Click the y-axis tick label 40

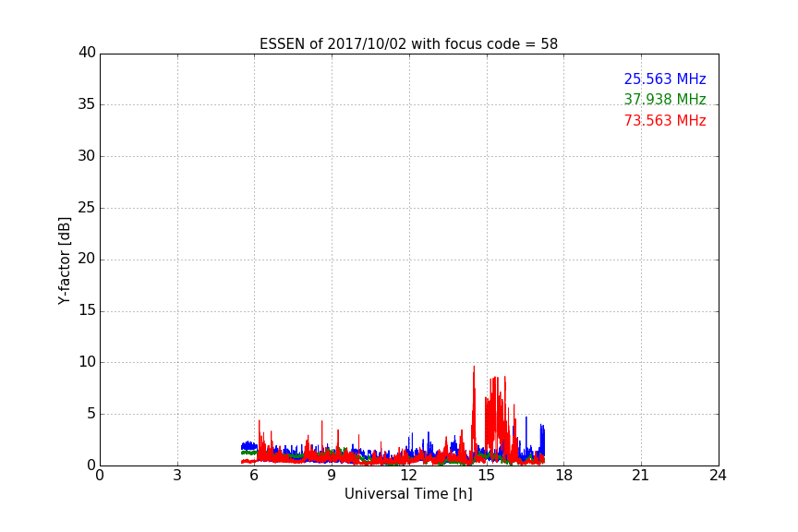tap(87, 53)
